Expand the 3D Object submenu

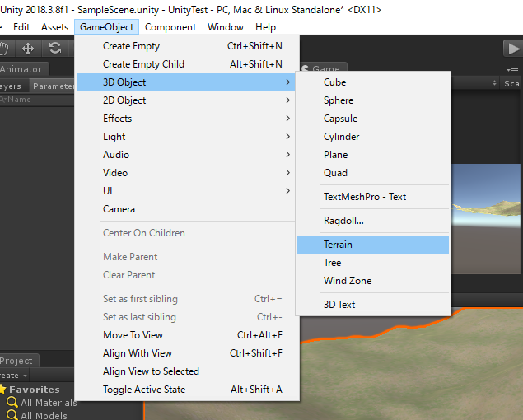[186, 82]
